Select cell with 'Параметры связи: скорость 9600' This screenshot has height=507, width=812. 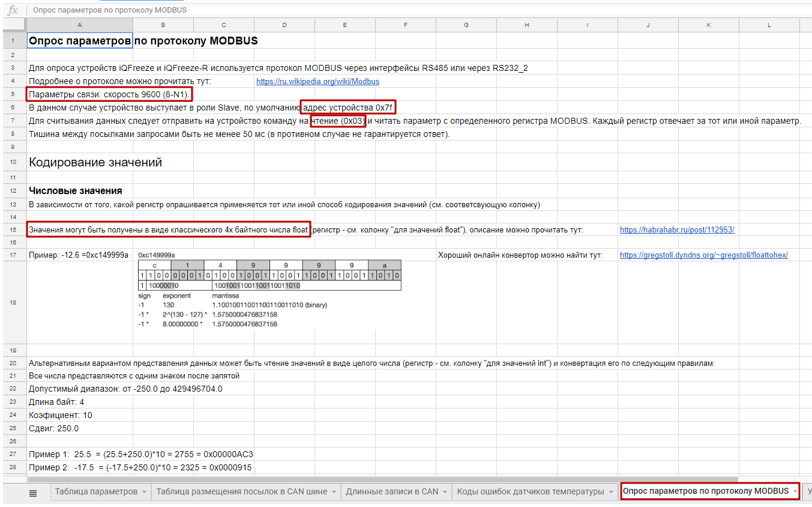(80, 95)
